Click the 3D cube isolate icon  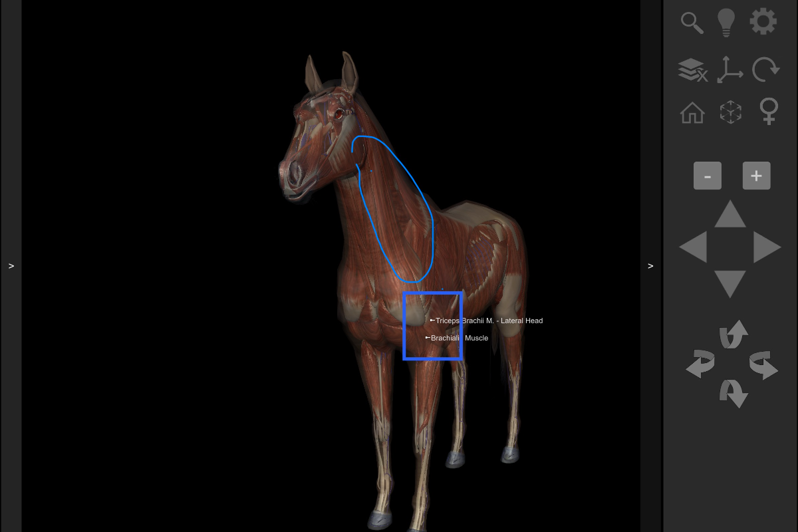coord(730,112)
